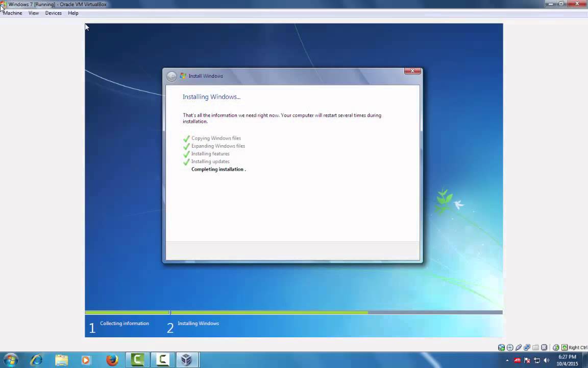The image size is (588, 368).
Task: Click the "Expanding Windows files" step
Action: click(218, 146)
